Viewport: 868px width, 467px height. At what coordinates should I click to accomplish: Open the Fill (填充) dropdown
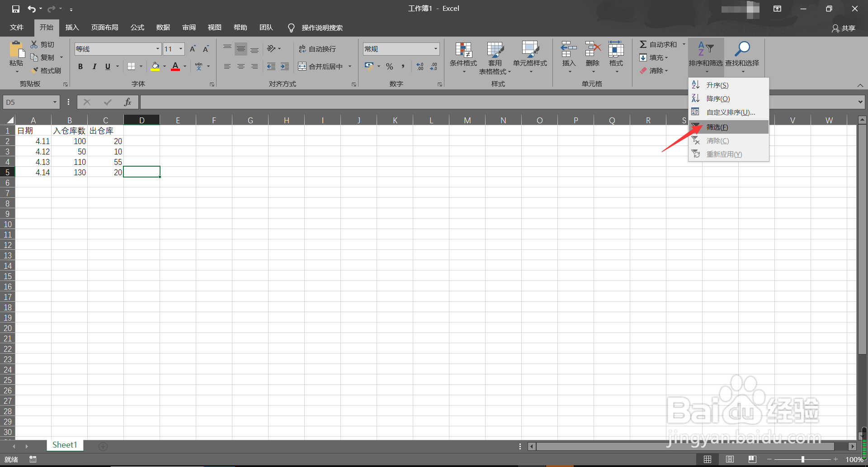[654, 57]
